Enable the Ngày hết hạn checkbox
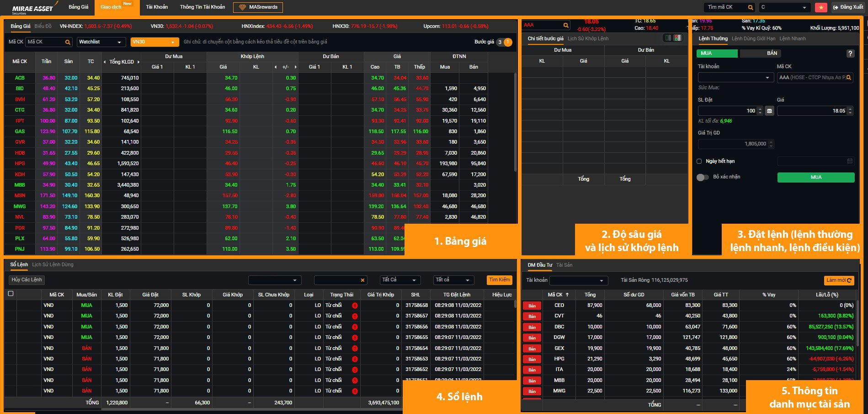The image size is (868, 414). [699, 161]
